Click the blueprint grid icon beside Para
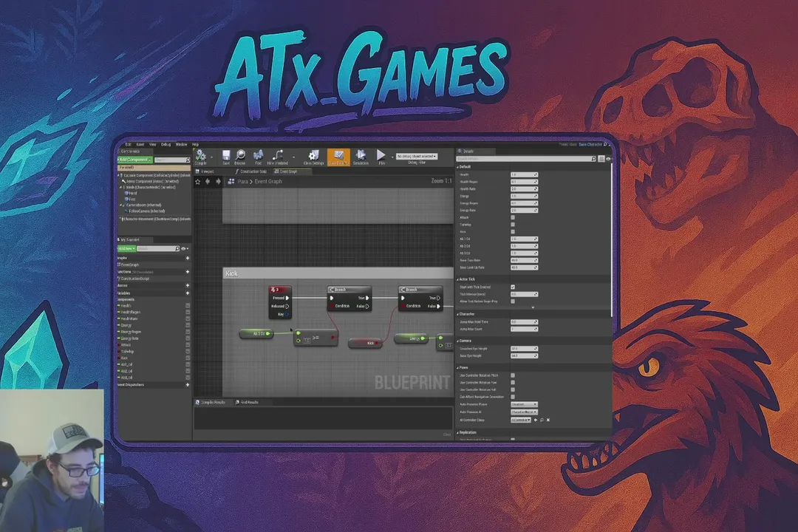798x532 pixels. [x=231, y=182]
